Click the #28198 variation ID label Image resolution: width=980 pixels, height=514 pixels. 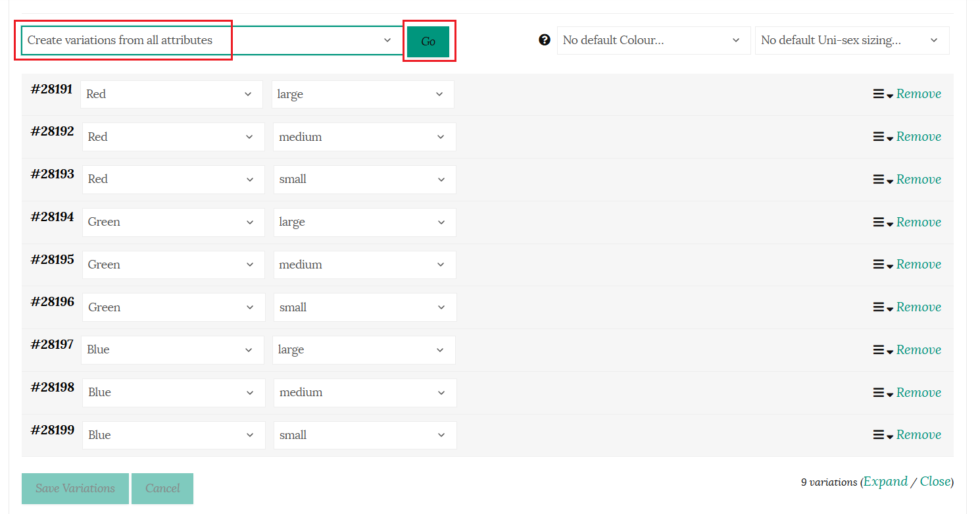click(53, 387)
